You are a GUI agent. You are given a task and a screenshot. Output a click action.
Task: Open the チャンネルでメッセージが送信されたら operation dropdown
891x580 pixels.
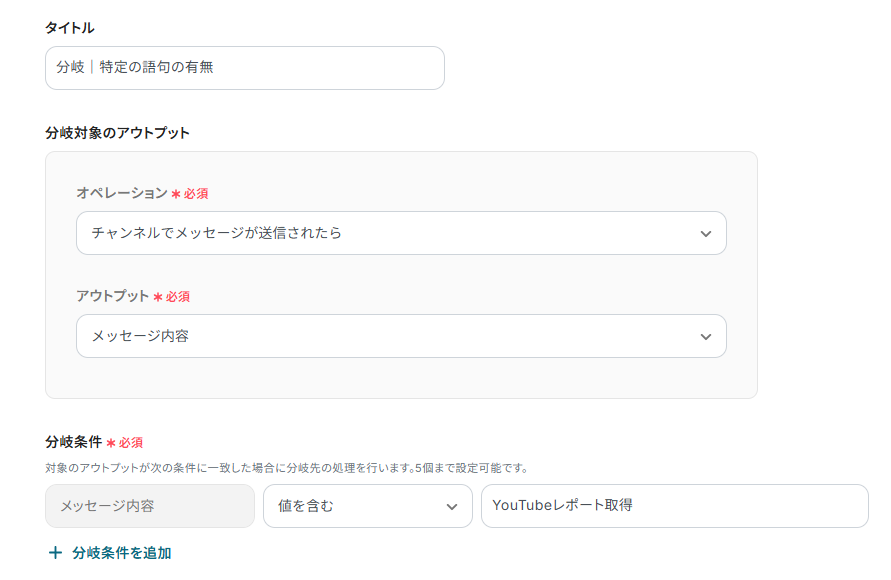point(400,233)
